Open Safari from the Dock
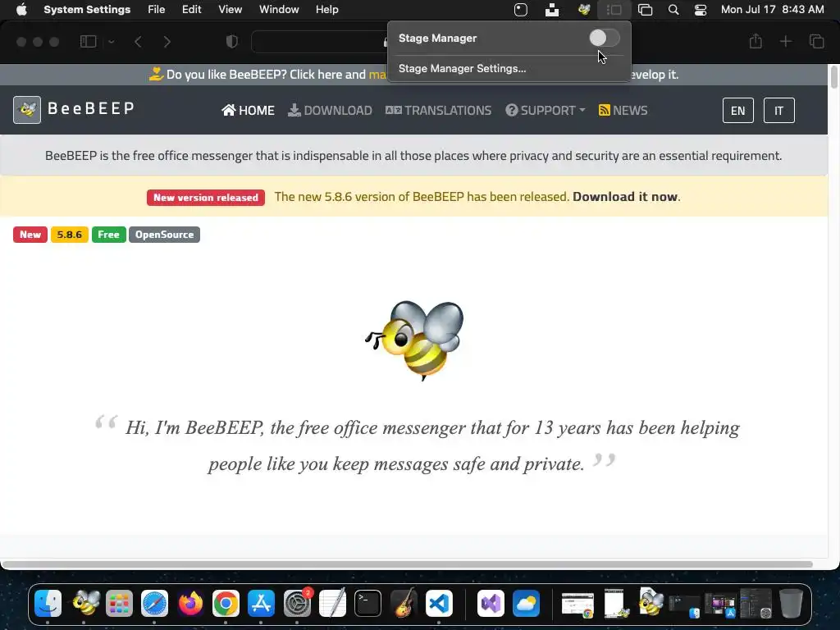The width and height of the screenshot is (840, 630). point(154,603)
